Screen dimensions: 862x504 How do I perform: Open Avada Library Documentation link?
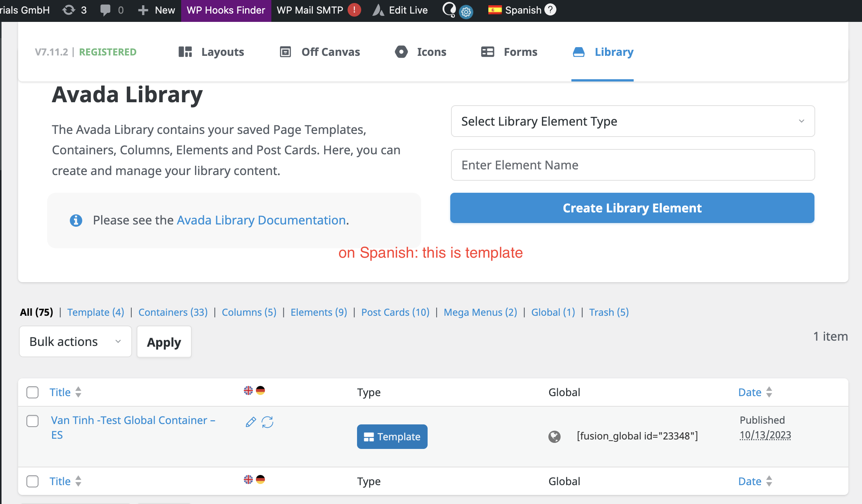[261, 220]
